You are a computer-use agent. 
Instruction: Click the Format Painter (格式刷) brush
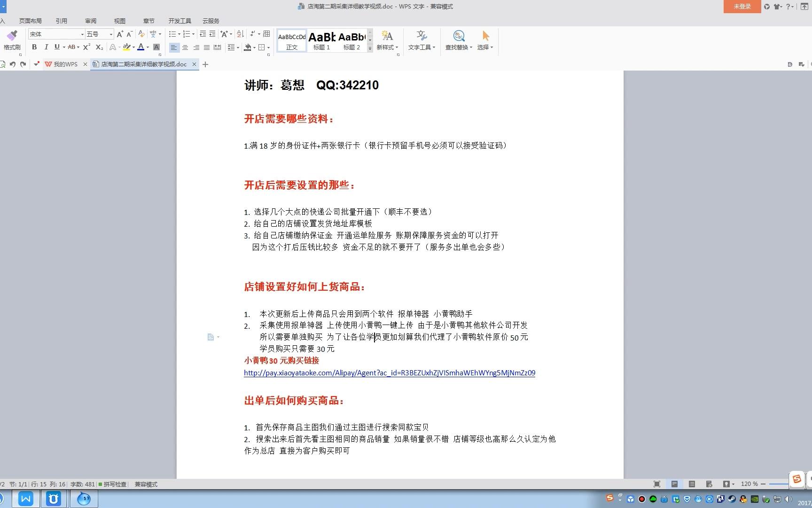click(12, 35)
